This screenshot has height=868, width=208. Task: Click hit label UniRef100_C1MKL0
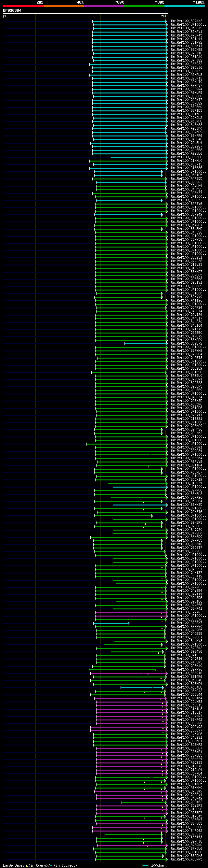click(187, 161)
